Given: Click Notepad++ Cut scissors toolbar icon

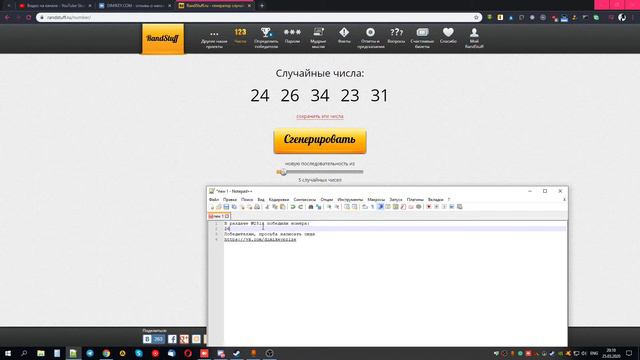Looking at the screenshot, I should (x=267, y=207).
